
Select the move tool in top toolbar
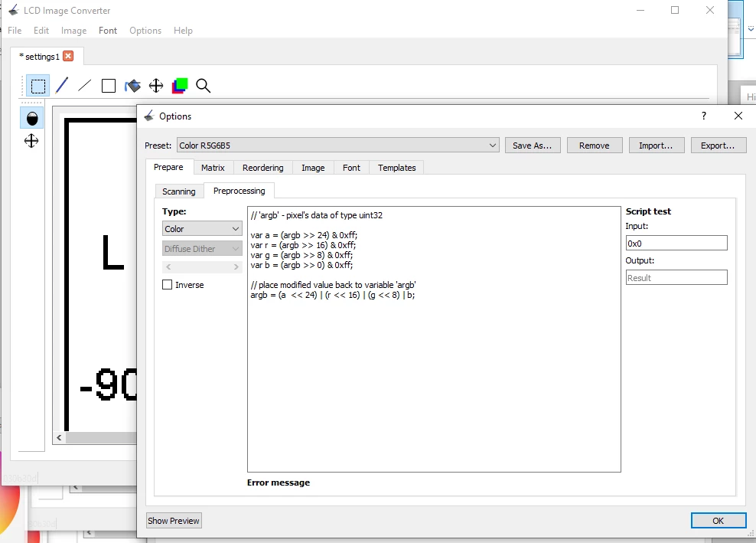coord(156,86)
